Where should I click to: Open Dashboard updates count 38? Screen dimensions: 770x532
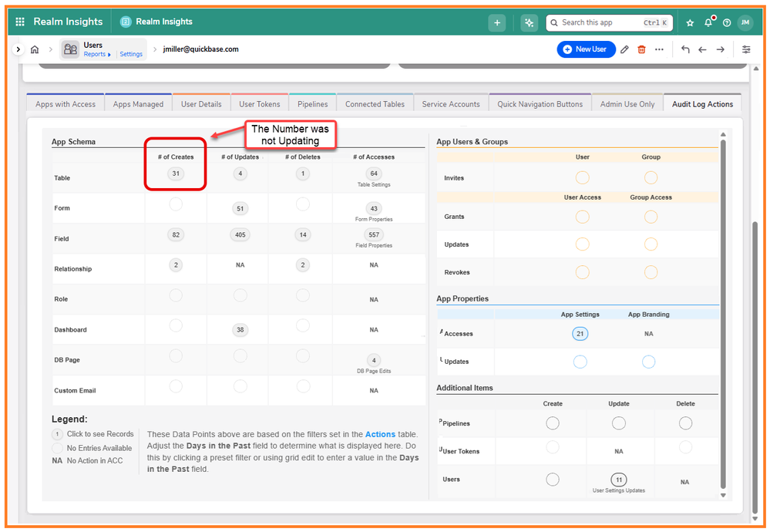240,330
